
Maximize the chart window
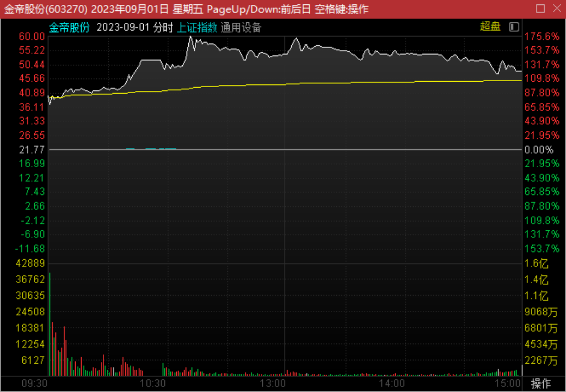[x=540, y=8]
